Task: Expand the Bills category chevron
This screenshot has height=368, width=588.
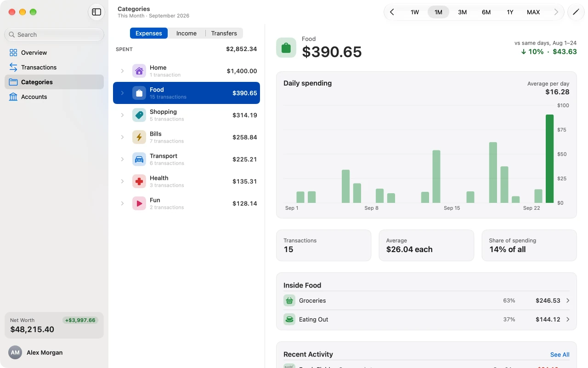Action: pyautogui.click(x=122, y=137)
